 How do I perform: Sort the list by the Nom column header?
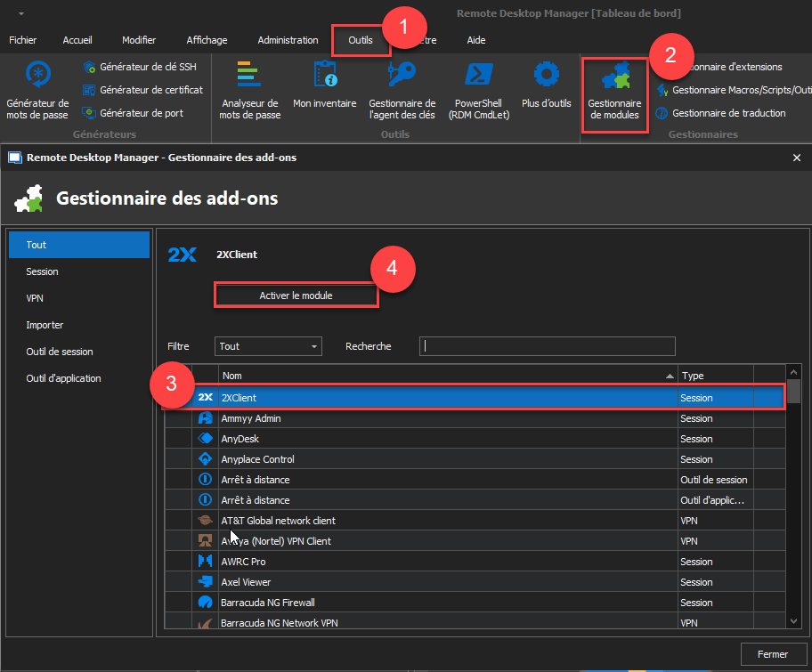(x=445, y=376)
